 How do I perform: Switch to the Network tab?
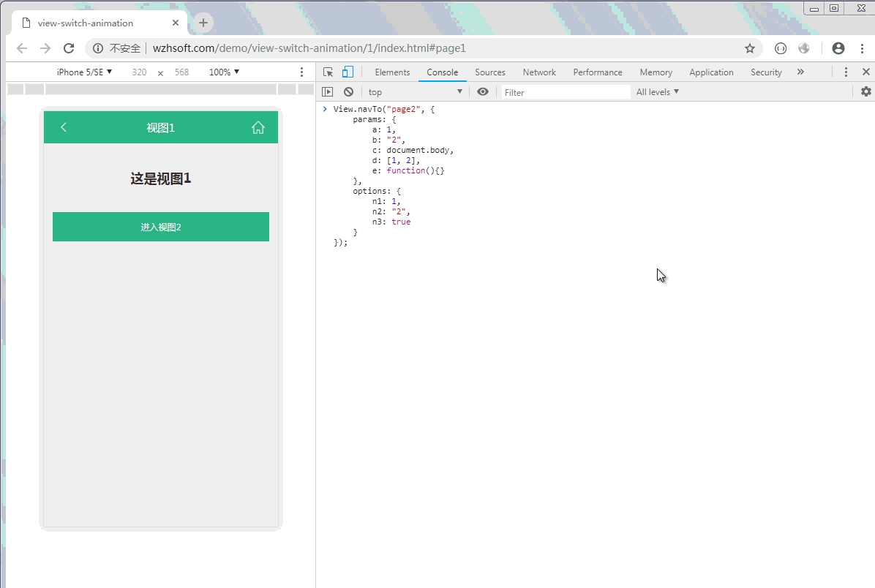coord(539,72)
